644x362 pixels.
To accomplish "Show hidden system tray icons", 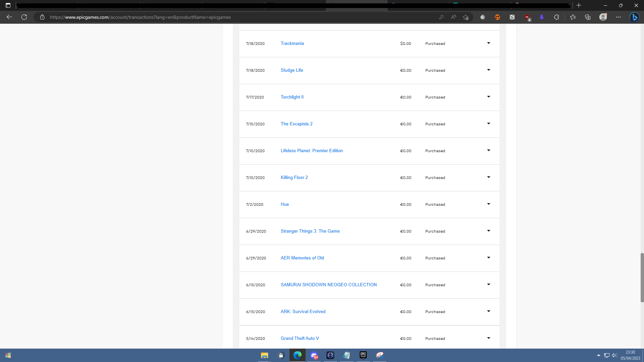I will click(599, 355).
